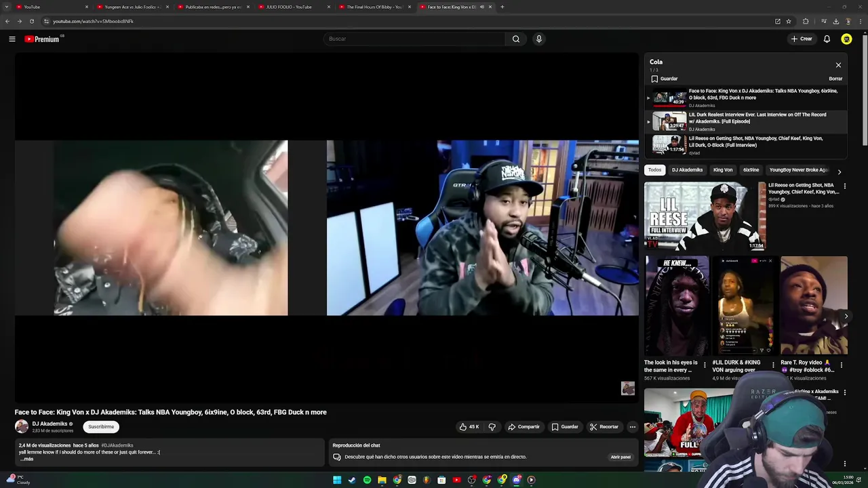Click the Compartir share button
The image size is (868, 488).
pyautogui.click(x=524, y=427)
